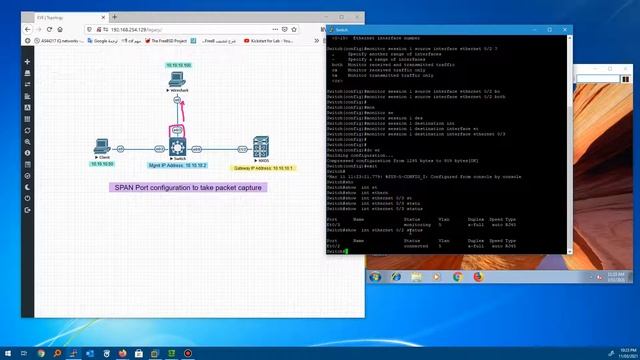
Task: Open The FreeBSD Project bookmark
Action: coord(166,41)
